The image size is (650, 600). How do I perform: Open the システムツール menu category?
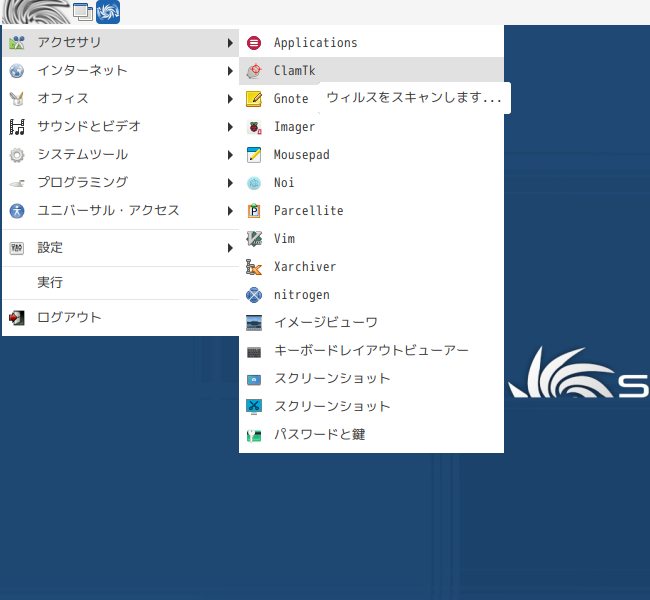point(120,155)
